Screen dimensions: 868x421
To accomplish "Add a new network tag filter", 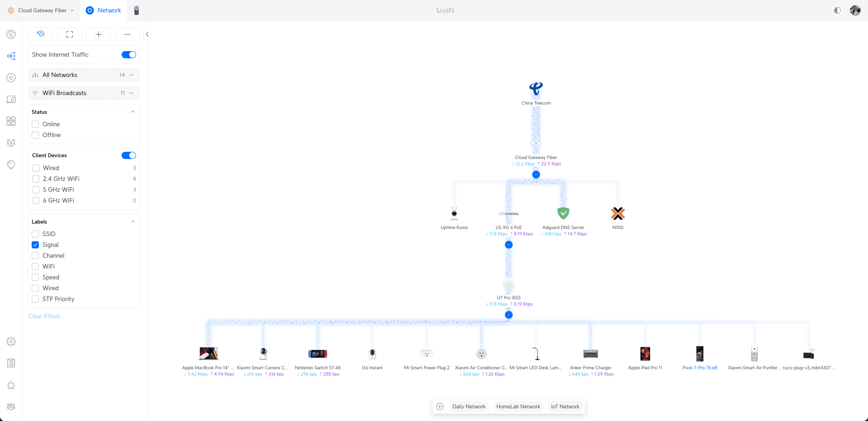I will click(440, 407).
